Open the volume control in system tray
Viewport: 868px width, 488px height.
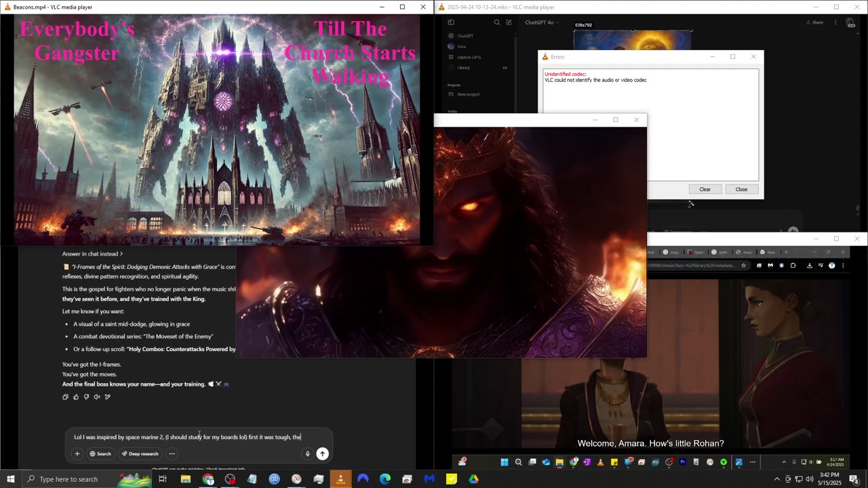[x=809, y=479]
